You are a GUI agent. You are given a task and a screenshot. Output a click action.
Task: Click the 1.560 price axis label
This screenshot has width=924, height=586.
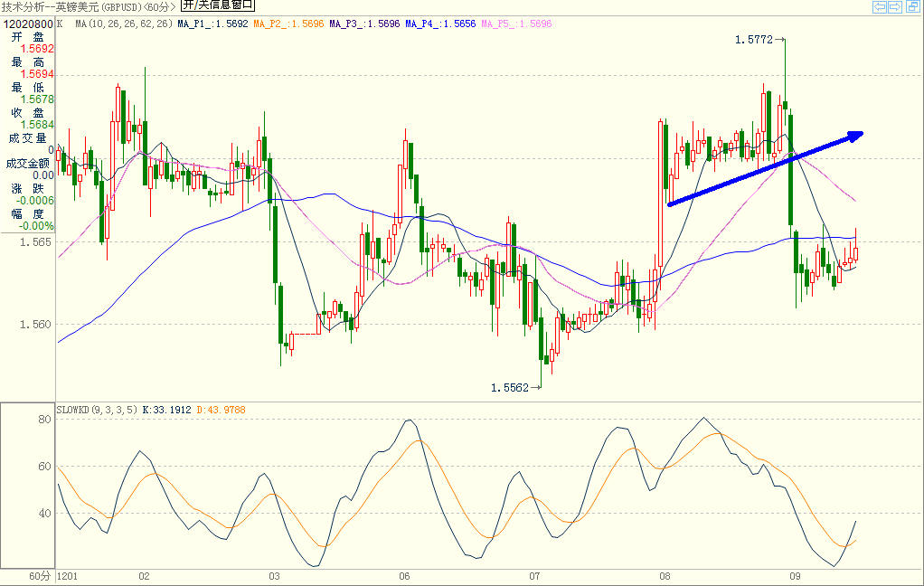coord(36,325)
